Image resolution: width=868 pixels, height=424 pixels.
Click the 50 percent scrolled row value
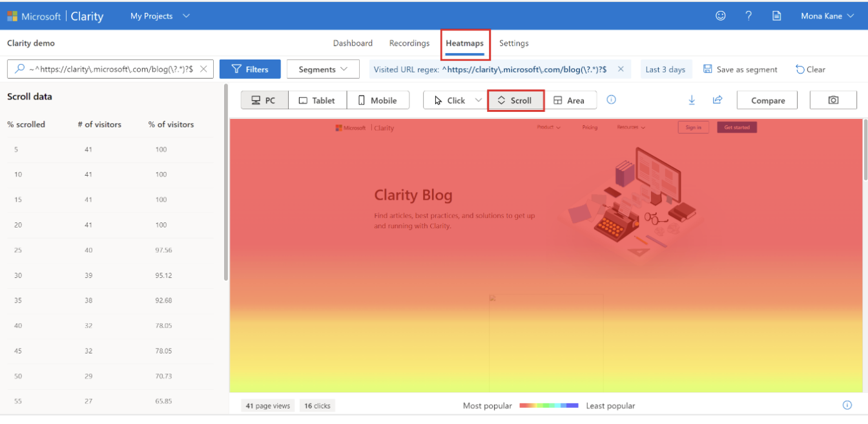18,376
